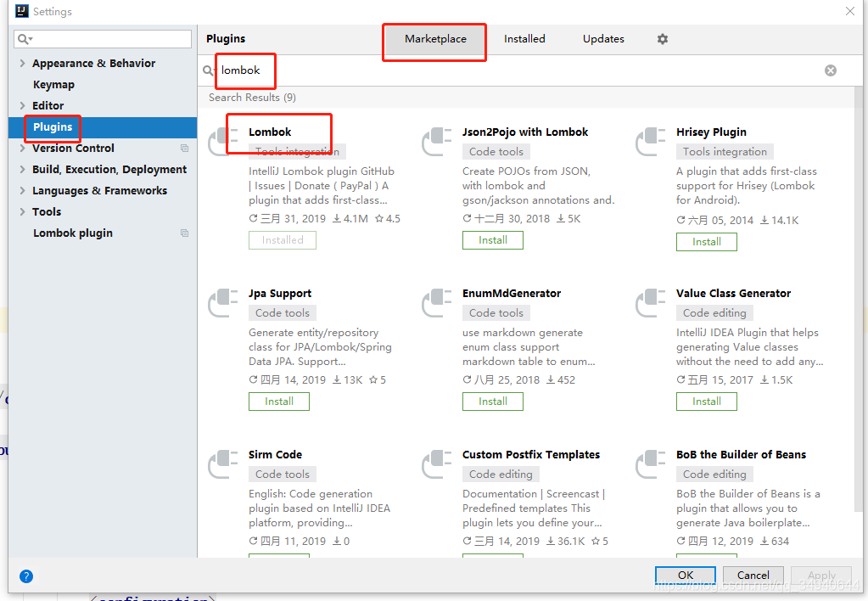868x601 pixels.
Task: Click the Jpa Support plugin icon
Action: coord(222,302)
